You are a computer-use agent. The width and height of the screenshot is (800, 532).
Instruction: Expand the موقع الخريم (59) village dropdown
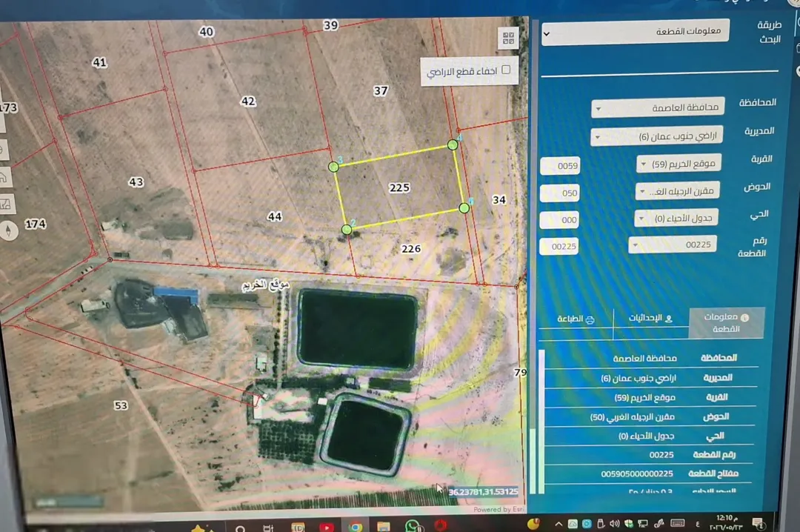tap(679, 164)
